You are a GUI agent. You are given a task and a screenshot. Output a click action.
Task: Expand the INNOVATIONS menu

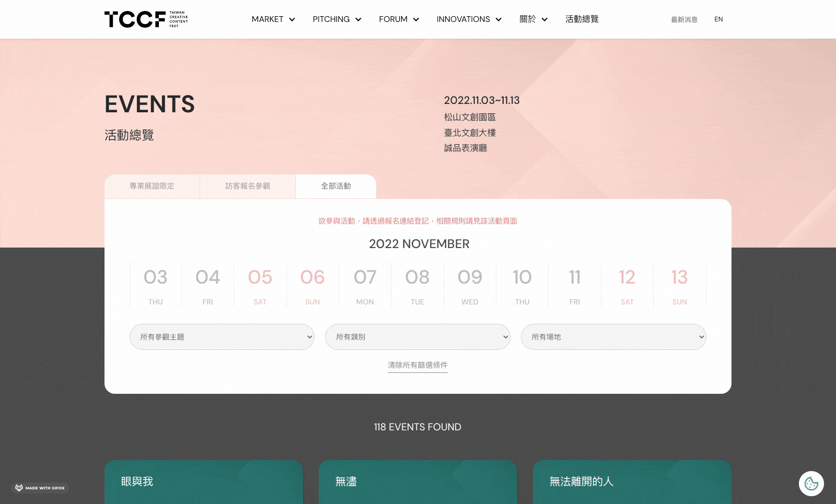click(469, 19)
